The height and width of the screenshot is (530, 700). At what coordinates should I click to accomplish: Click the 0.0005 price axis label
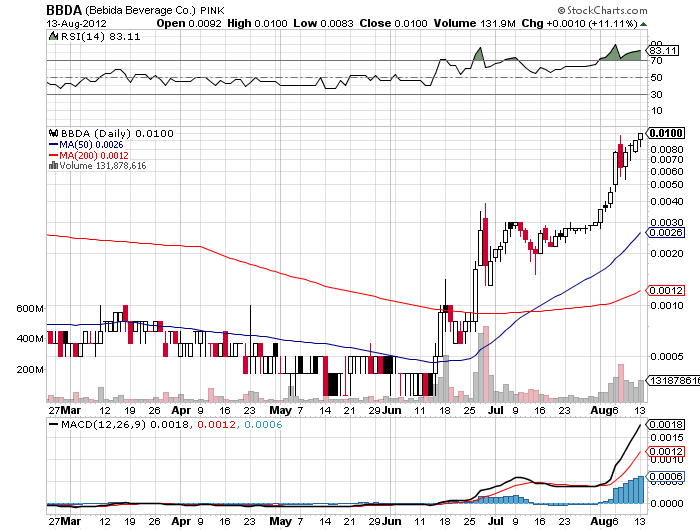coord(667,357)
